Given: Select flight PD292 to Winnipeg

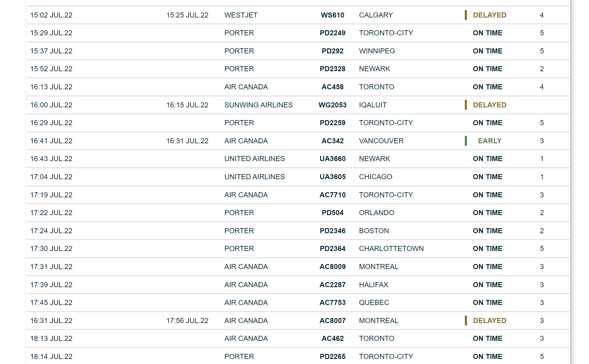Looking at the screenshot, I should pyautogui.click(x=332, y=51).
